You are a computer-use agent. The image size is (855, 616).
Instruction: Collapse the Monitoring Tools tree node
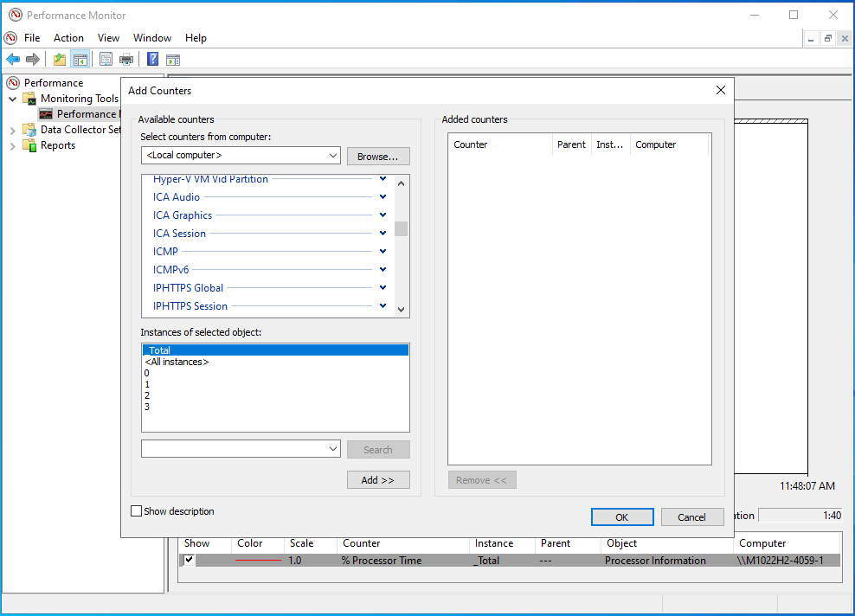[13, 99]
